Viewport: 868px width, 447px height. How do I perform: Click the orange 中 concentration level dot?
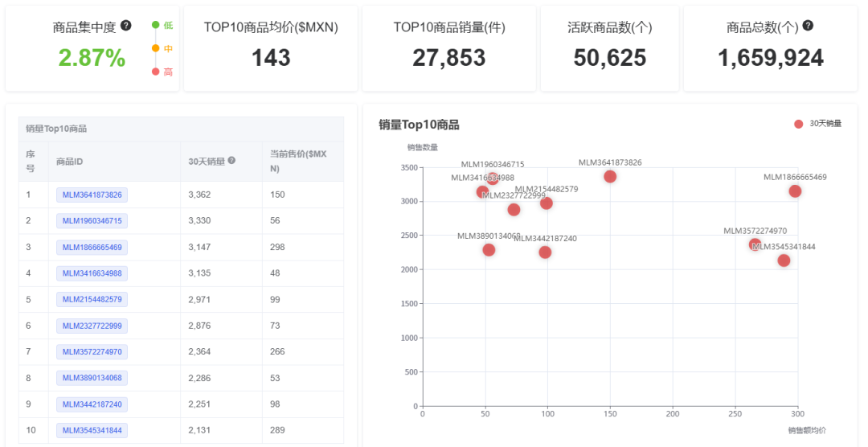tap(156, 48)
